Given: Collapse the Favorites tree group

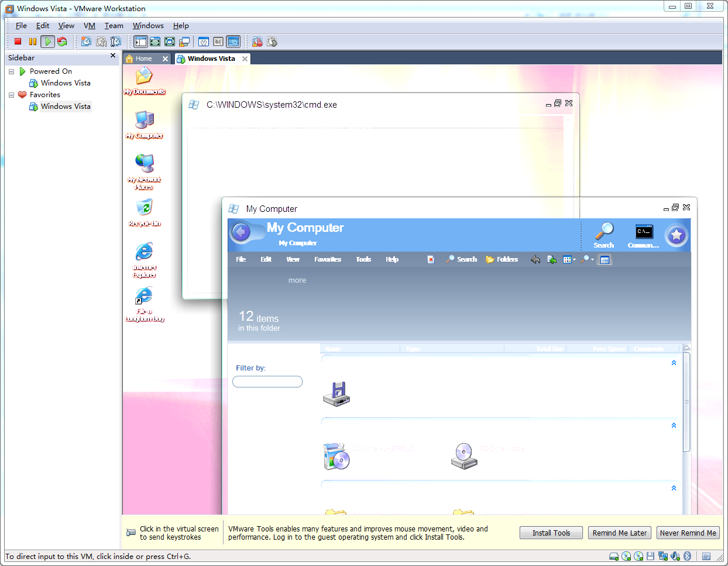Looking at the screenshot, I should point(11,95).
